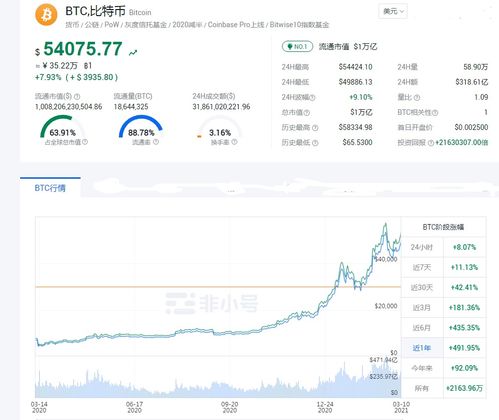Open help icon beside 占全球总市值

85,142
